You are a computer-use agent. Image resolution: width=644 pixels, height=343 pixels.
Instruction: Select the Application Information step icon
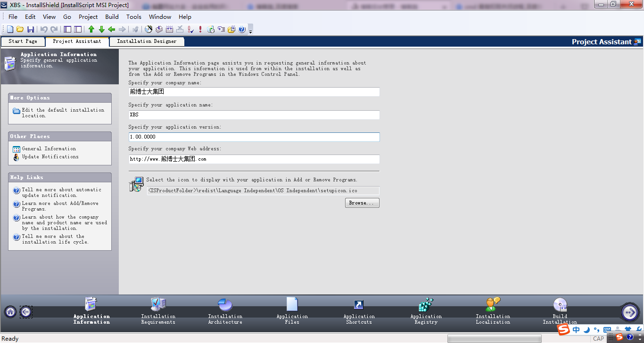[x=91, y=304]
